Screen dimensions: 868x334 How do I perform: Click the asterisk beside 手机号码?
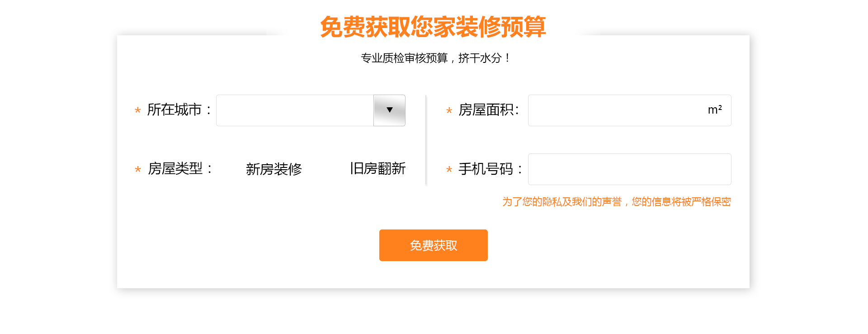tap(448, 170)
